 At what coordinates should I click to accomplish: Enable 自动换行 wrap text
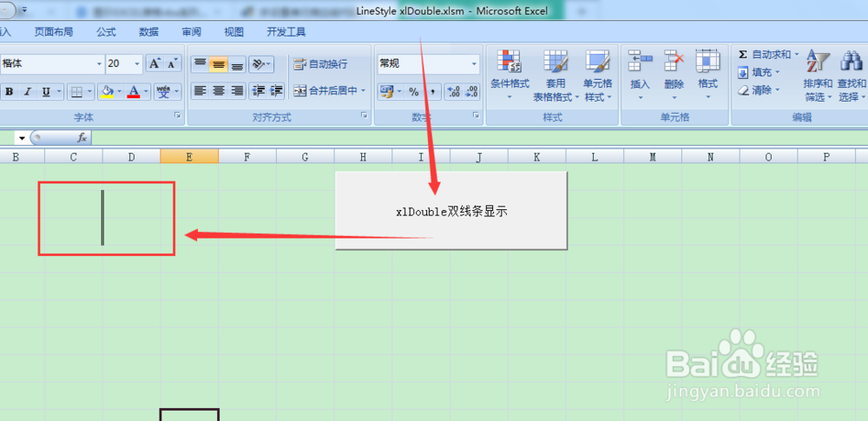point(320,64)
